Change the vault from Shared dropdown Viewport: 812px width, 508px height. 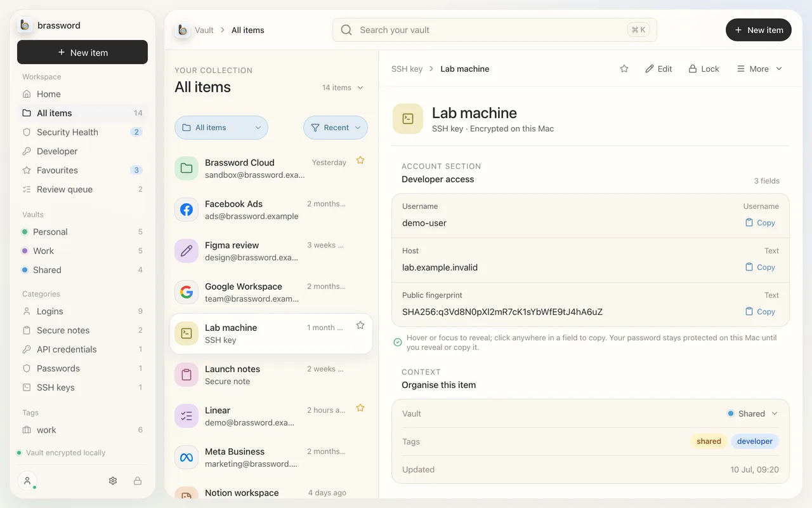(752, 413)
